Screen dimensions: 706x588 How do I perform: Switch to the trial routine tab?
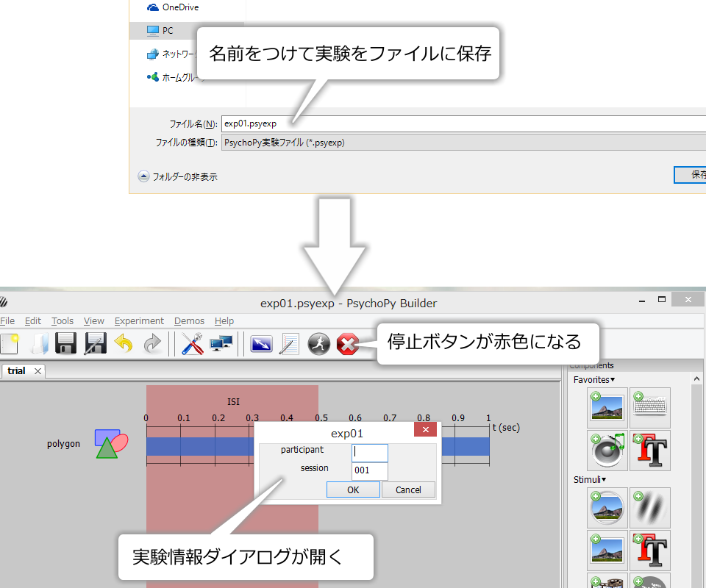click(16, 370)
